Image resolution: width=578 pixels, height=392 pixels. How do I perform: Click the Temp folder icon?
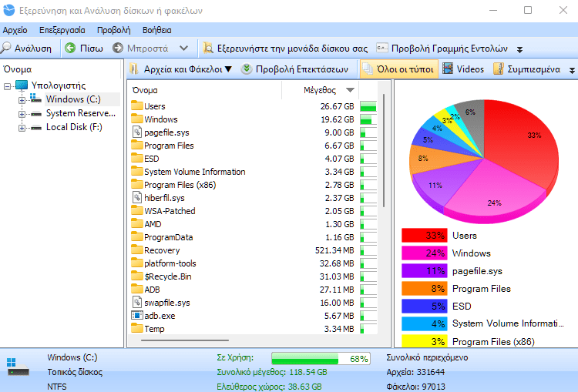coord(136,328)
